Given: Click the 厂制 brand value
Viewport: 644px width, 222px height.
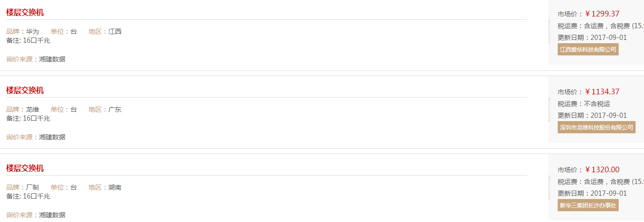Looking at the screenshot, I should click(32, 187).
